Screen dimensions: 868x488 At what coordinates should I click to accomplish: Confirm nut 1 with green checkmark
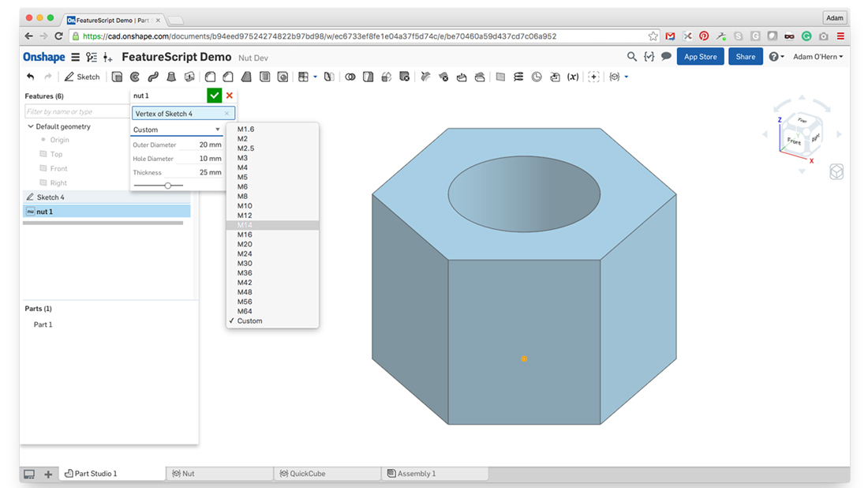click(214, 96)
